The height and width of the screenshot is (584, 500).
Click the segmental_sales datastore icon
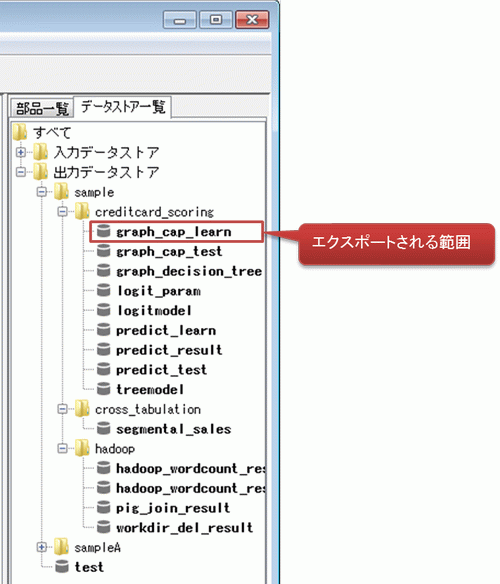coord(104,429)
